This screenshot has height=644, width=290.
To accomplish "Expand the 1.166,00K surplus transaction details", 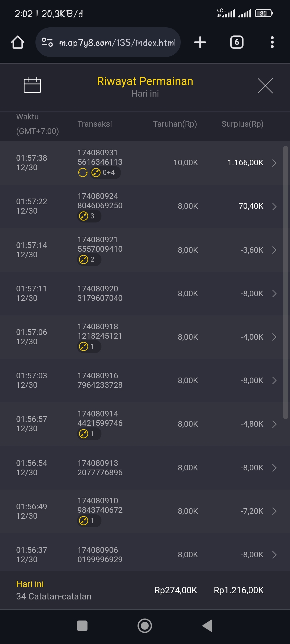I will [274, 163].
